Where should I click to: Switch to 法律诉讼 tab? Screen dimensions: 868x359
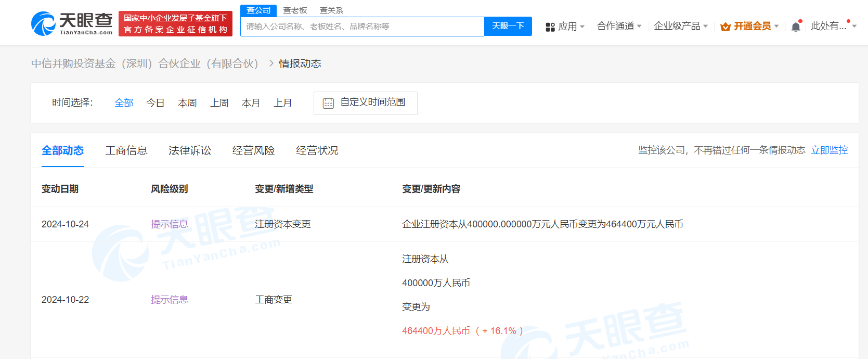pyautogui.click(x=190, y=150)
